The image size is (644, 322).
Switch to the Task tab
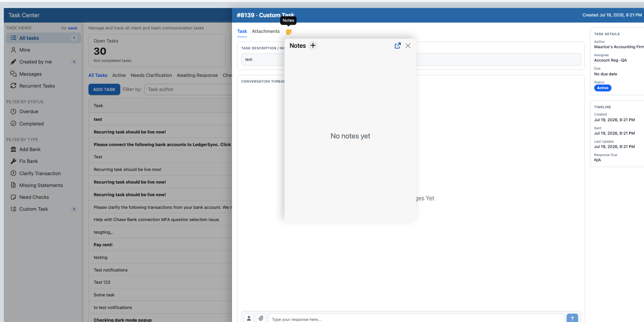pos(242,31)
